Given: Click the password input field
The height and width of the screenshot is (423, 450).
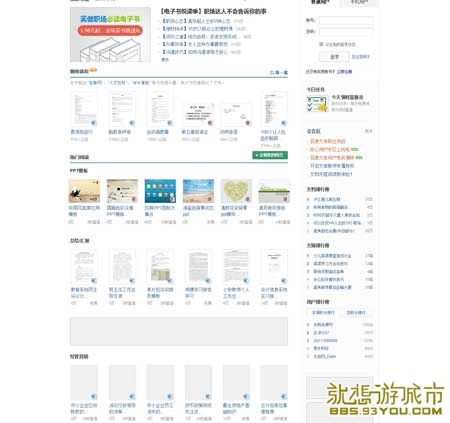Looking at the screenshot, I should click(346, 32).
